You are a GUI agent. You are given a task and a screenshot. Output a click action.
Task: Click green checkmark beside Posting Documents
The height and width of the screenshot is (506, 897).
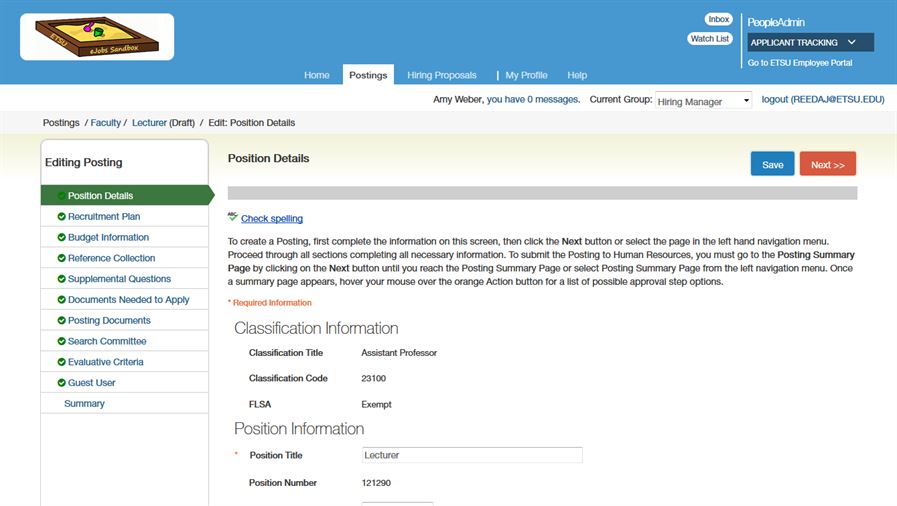pyautogui.click(x=61, y=321)
